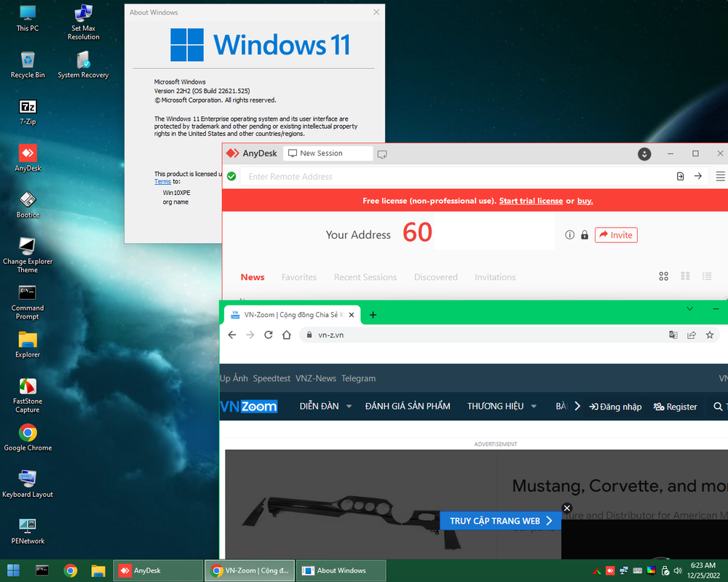Open Speedtest link in VN-Zoom top bar
This screenshot has height=582, width=728.
[272, 378]
